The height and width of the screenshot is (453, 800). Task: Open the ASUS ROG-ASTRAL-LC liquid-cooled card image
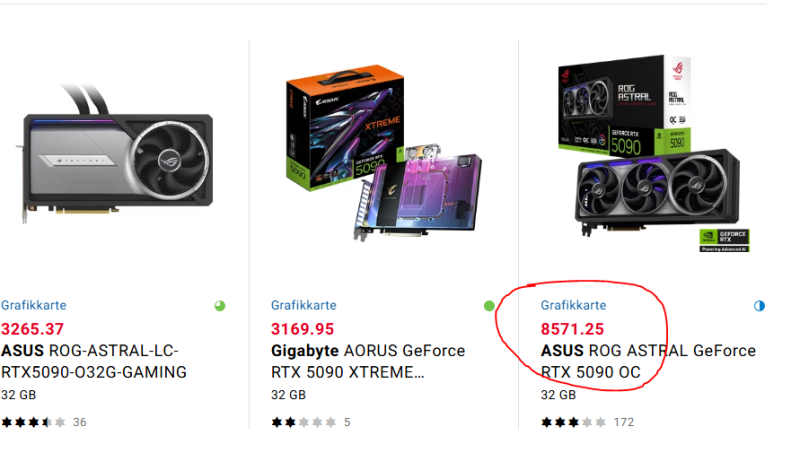(x=117, y=154)
